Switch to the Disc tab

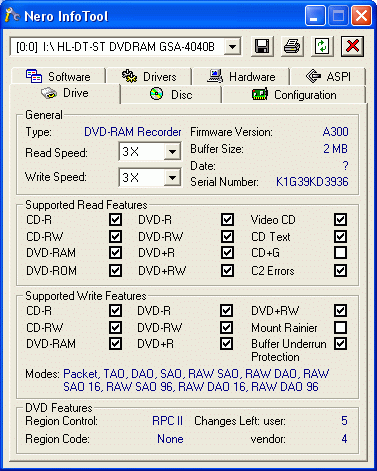[171, 95]
